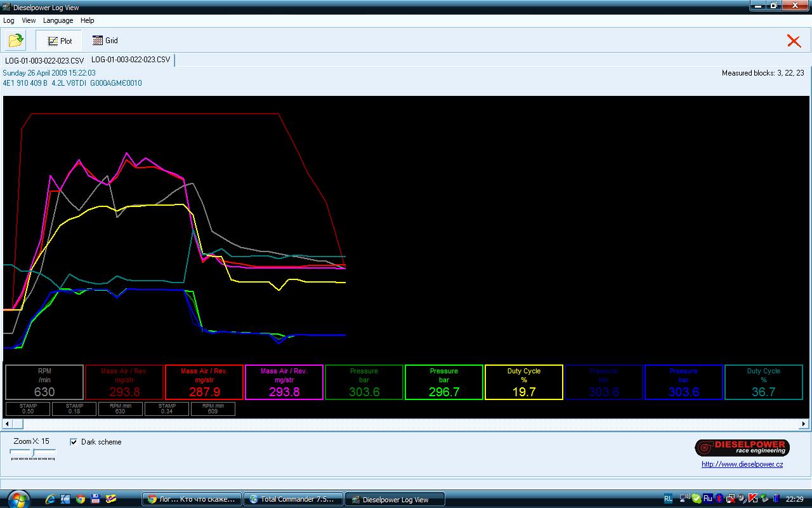Switch to Grid view
812x508 pixels.
105,41
